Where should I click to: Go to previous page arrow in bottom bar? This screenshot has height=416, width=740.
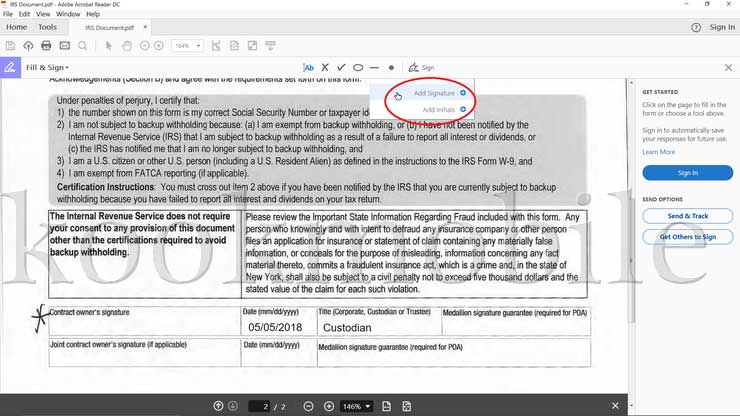pos(218,406)
